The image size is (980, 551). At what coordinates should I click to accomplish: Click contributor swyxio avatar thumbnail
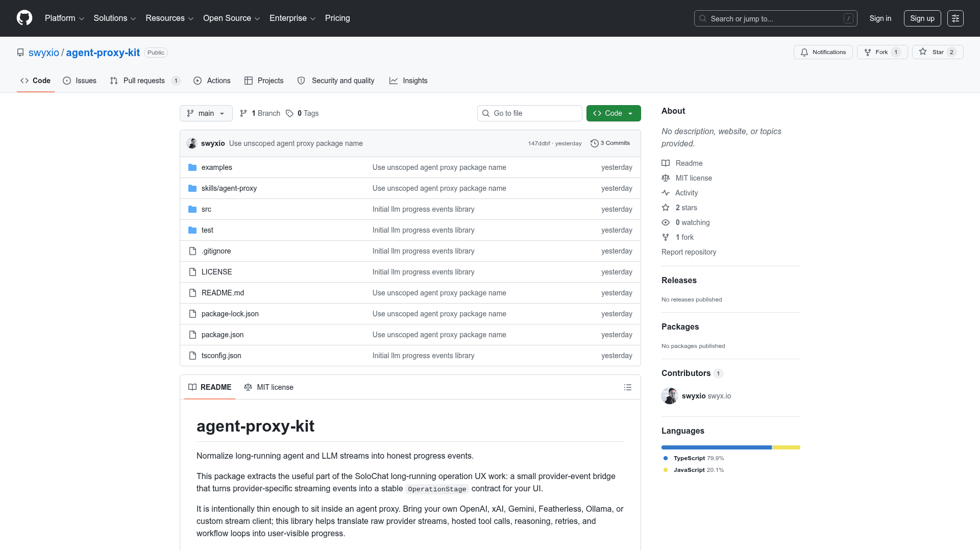[x=670, y=396]
